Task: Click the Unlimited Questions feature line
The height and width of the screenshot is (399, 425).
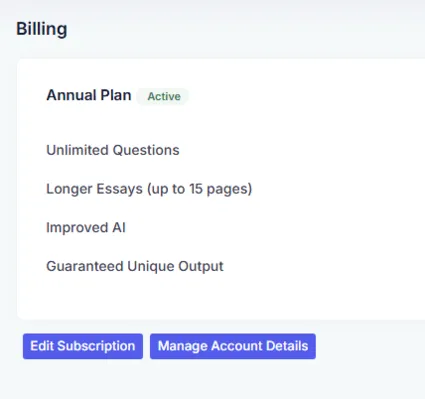Action: click(113, 150)
